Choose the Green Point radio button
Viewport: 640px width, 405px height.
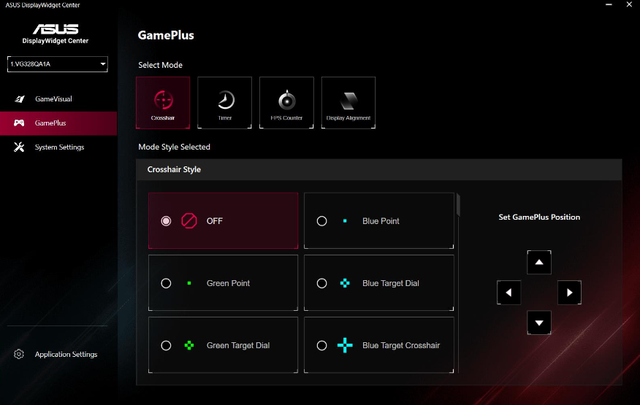[x=166, y=283]
